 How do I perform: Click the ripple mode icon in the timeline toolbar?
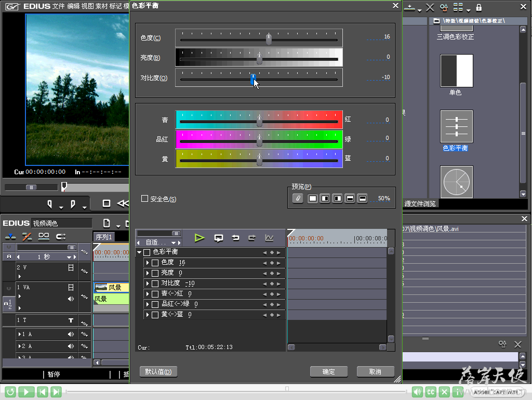27,237
